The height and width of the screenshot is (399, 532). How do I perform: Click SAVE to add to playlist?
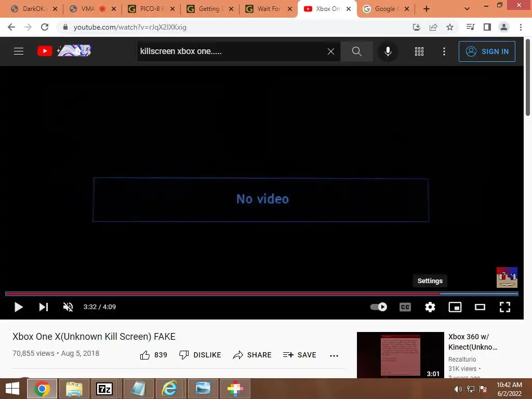point(299,355)
